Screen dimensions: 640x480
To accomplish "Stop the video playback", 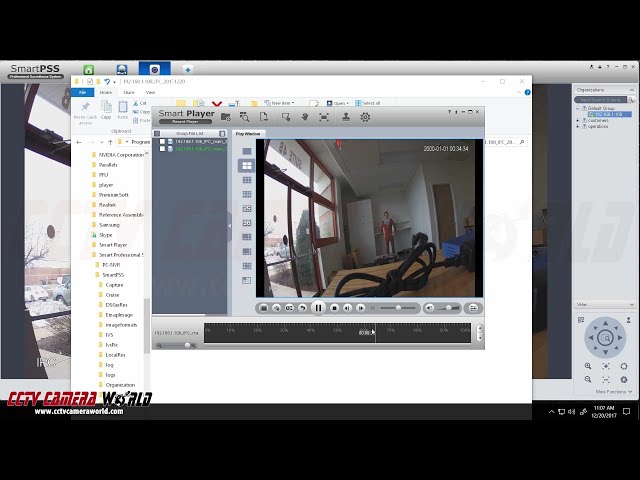I will pos(334,308).
